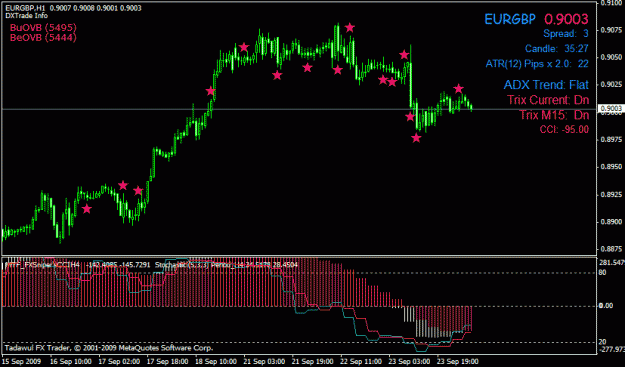
Task: Click the 0.9025 price axis label
Action: [612, 84]
